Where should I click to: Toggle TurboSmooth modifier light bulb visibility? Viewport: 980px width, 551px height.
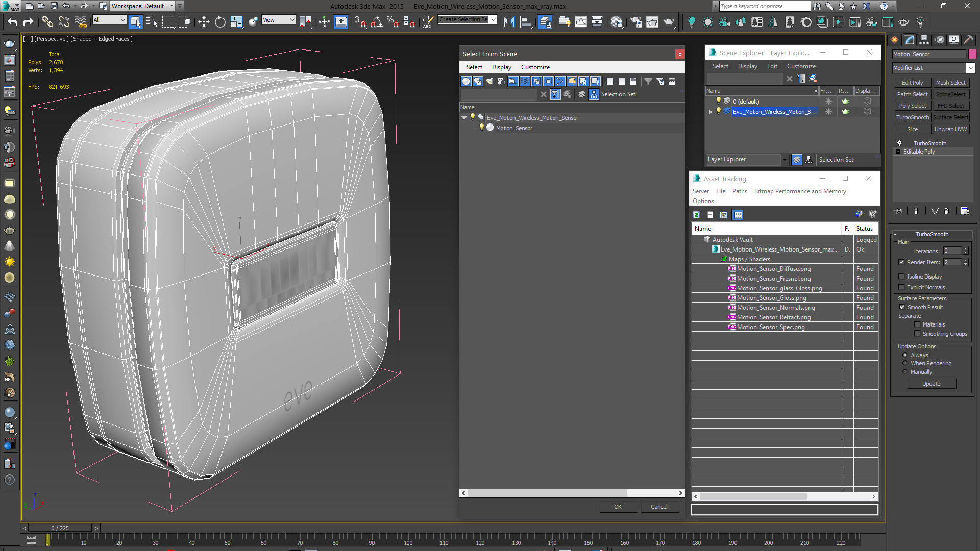point(899,143)
